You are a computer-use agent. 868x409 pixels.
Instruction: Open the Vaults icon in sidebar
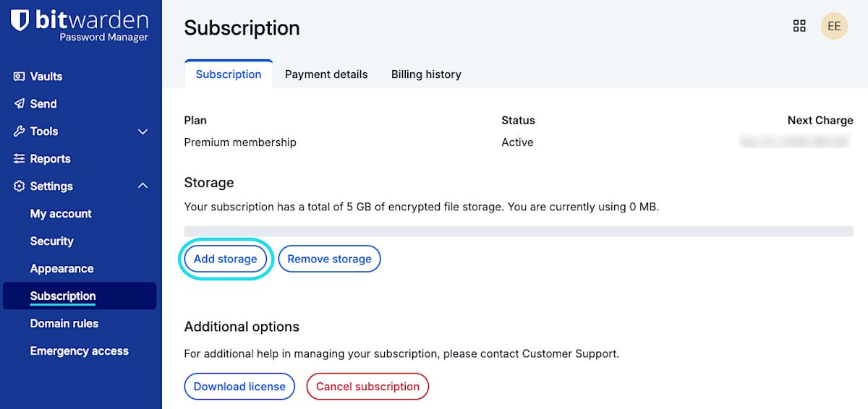[x=20, y=77]
